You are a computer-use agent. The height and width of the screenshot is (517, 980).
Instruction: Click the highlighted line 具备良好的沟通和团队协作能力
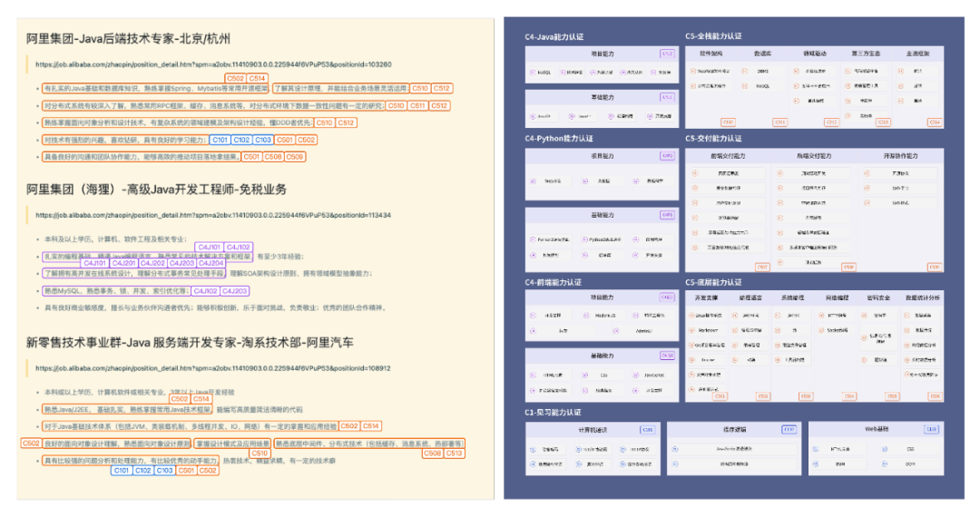pyautogui.click(x=142, y=157)
